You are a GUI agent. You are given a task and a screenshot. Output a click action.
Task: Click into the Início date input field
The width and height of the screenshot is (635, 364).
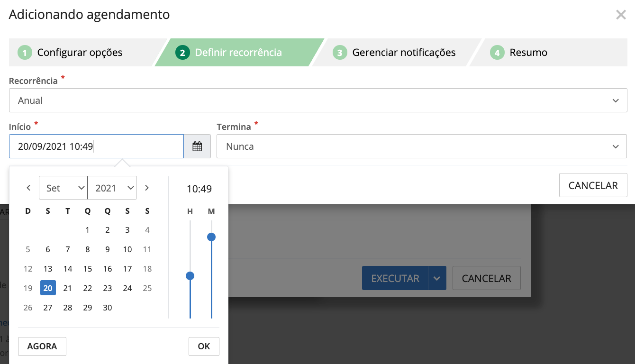click(96, 146)
